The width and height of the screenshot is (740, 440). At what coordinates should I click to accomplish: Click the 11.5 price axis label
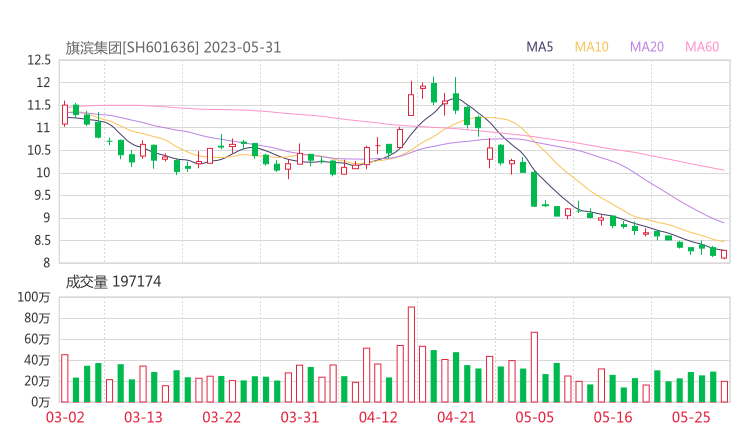tap(39, 105)
